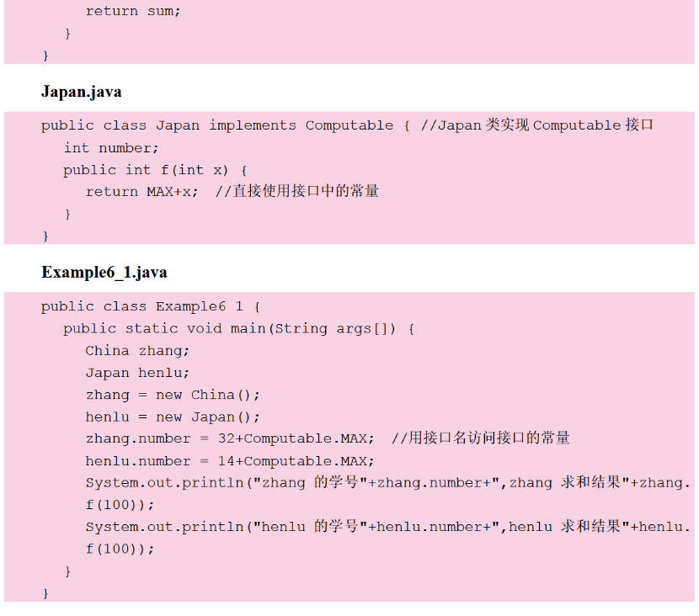Click the "henlu = new Japan();" line
699x616 pixels.
pos(173,417)
